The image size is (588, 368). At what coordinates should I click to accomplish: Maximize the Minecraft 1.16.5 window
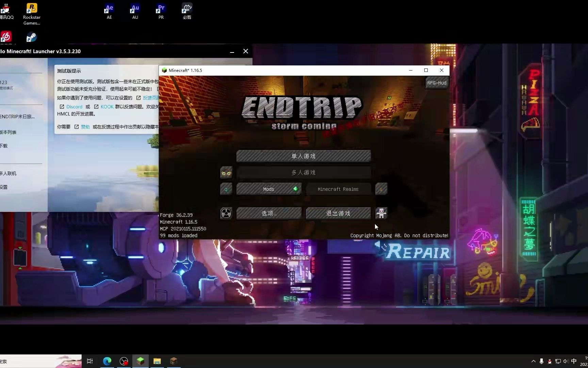(x=426, y=70)
